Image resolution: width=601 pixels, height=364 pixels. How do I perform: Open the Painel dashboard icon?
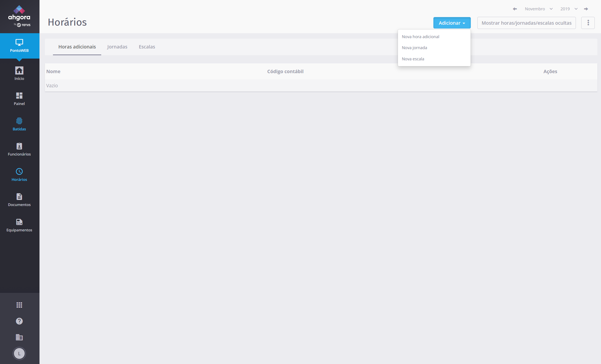coord(19,96)
